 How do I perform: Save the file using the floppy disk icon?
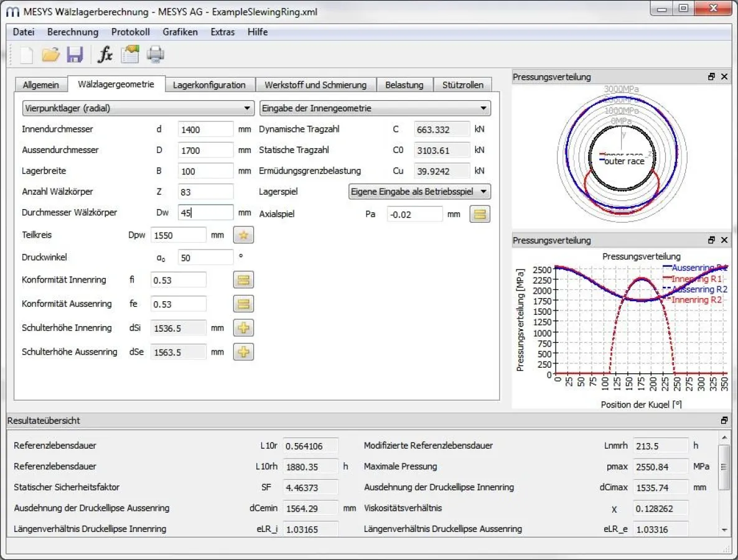tap(75, 55)
